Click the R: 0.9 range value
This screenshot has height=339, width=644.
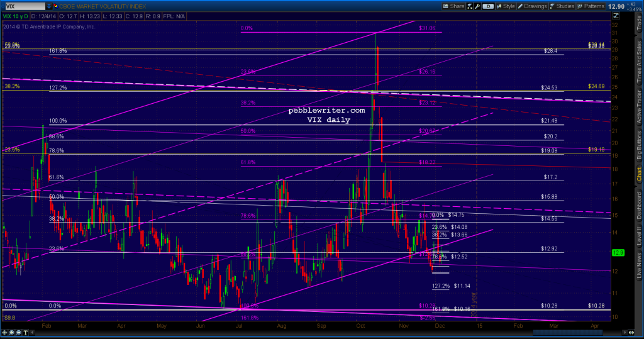pyautogui.click(x=153, y=16)
